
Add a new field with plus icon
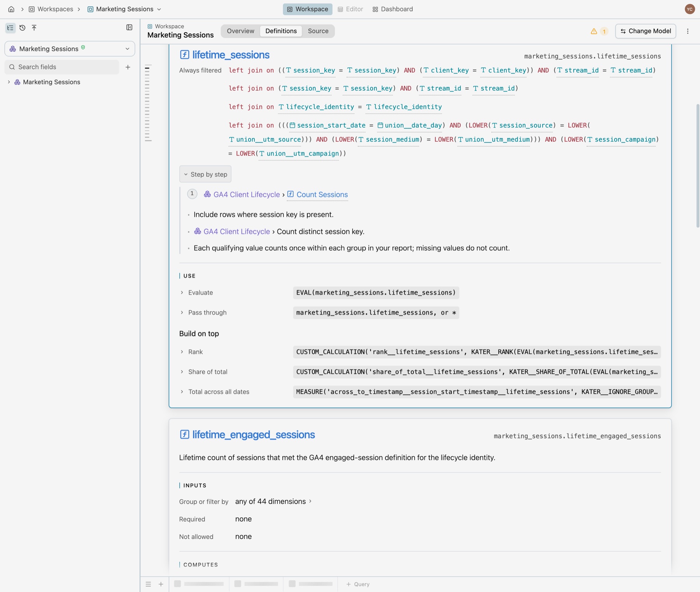point(128,67)
